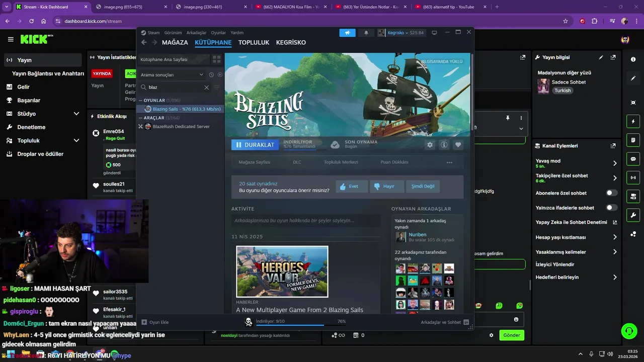The image size is (644, 362).
Task: Open Steam announcements megaphone button
Action: pyautogui.click(x=347, y=33)
